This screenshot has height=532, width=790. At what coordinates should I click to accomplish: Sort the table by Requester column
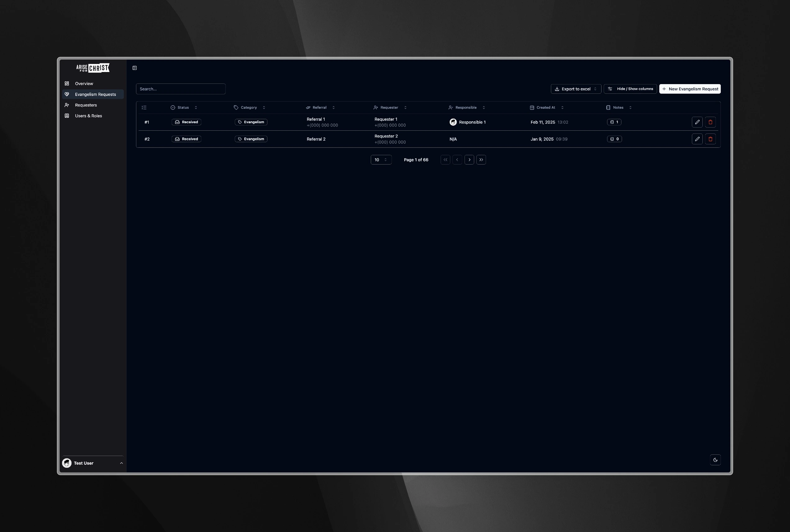(x=390, y=108)
